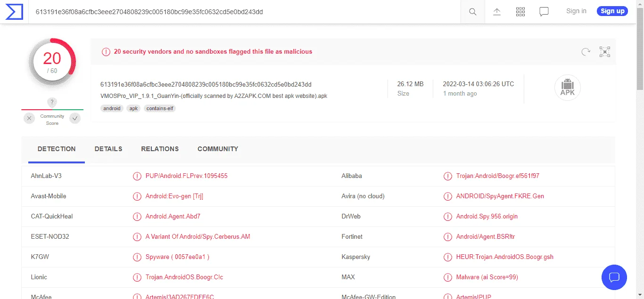
Task: Click the warning icon for Fortinet detection
Action: [x=448, y=237]
